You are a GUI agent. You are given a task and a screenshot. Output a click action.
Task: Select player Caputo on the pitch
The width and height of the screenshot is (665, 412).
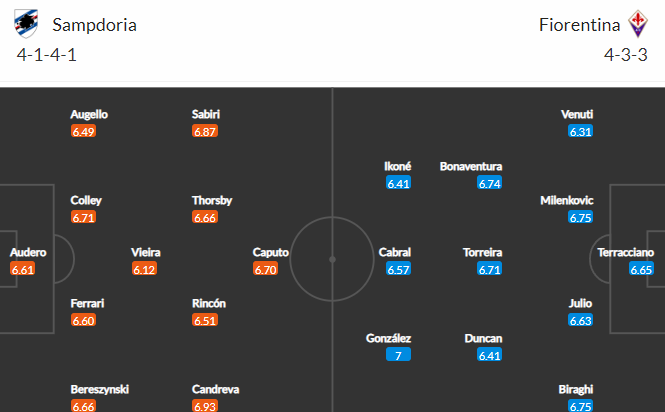pyautogui.click(x=271, y=252)
